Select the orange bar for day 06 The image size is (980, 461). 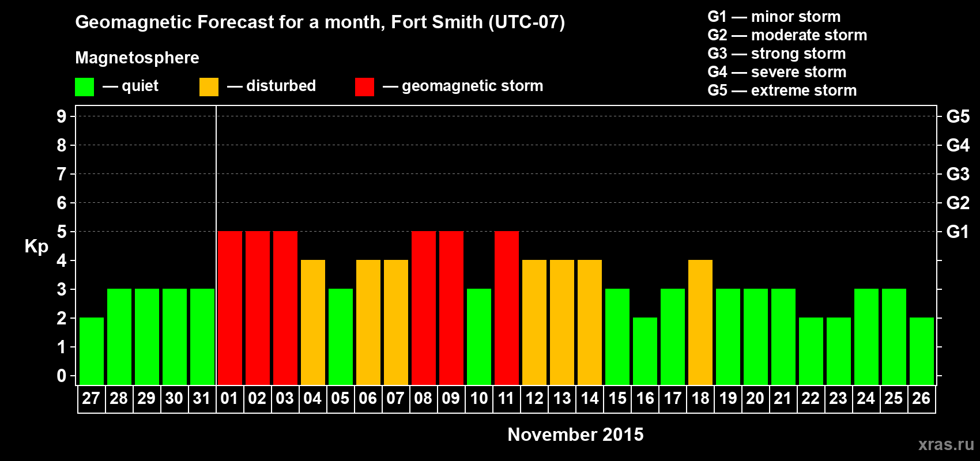[368, 323]
